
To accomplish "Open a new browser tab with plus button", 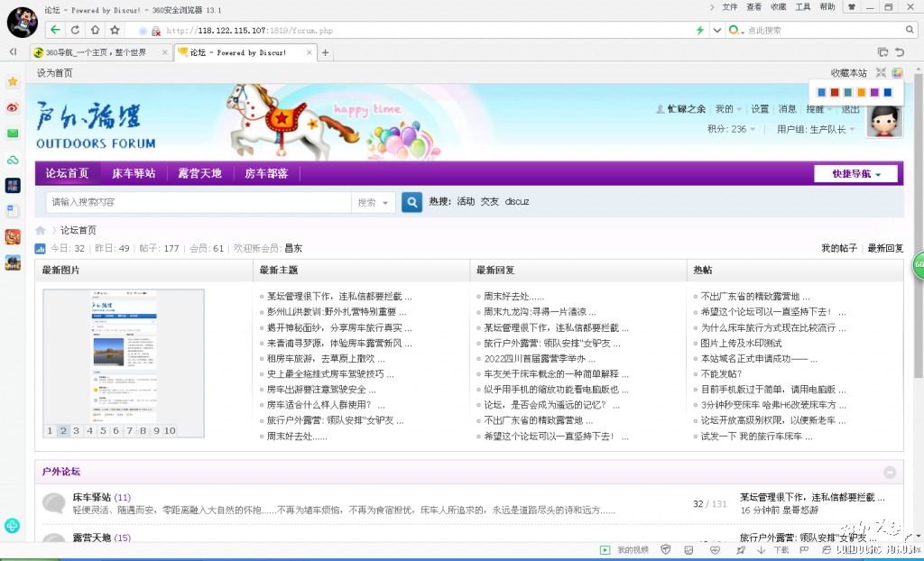I will (325, 52).
